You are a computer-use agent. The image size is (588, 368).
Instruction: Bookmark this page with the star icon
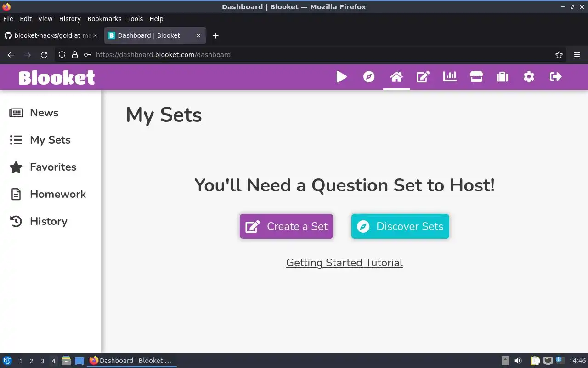click(559, 55)
